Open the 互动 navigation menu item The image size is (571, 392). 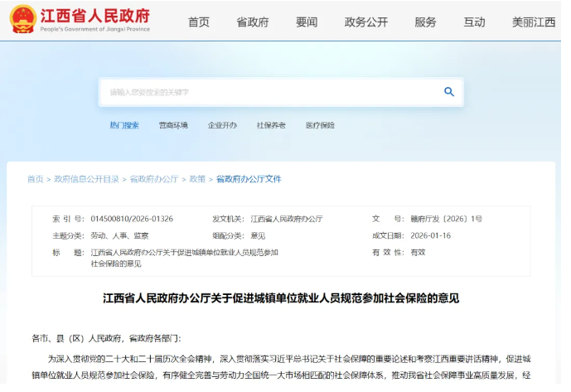(474, 22)
